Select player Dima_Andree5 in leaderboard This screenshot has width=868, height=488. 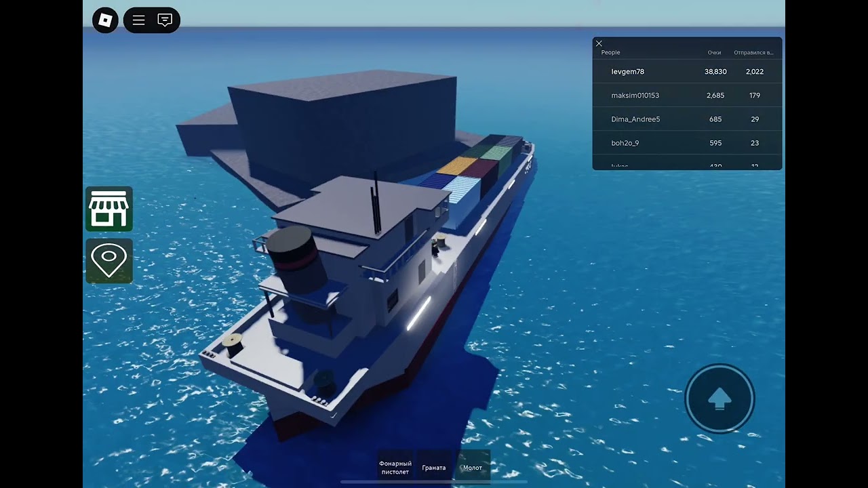(x=635, y=119)
